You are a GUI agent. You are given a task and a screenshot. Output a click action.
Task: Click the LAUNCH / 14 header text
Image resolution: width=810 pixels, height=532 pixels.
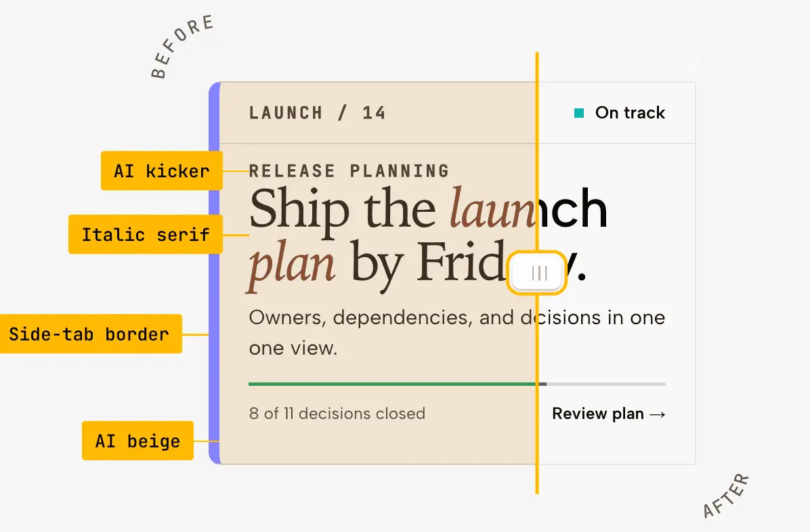(317, 112)
